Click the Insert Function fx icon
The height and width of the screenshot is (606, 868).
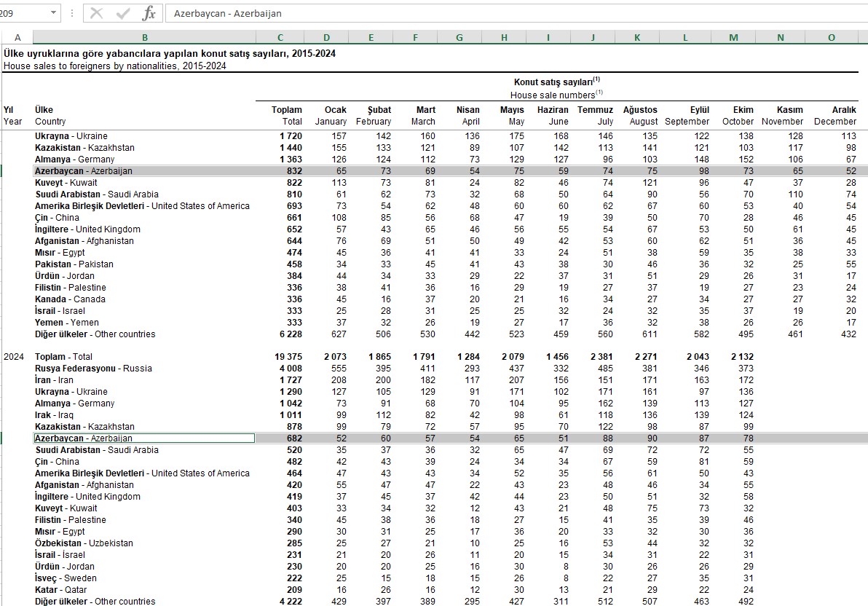149,13
